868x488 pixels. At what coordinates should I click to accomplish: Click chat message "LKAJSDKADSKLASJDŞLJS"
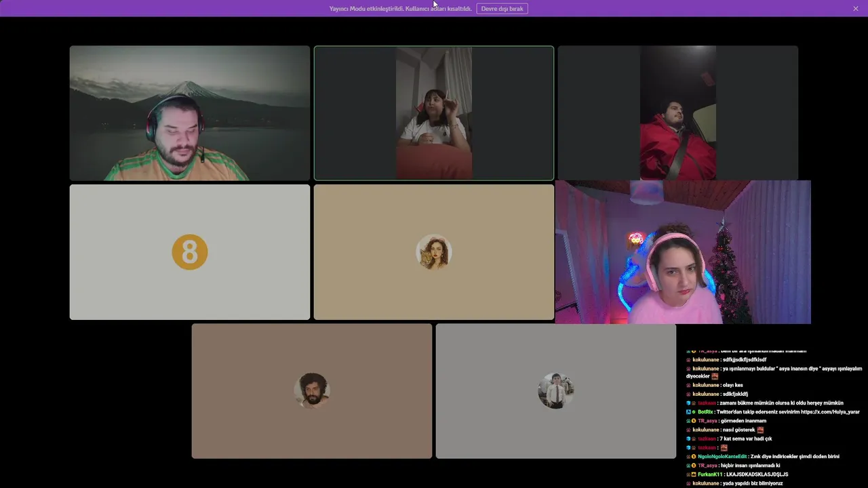point(757,474)
